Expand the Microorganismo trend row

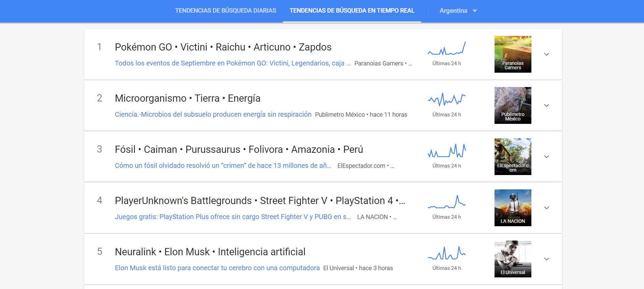(546, 105)
